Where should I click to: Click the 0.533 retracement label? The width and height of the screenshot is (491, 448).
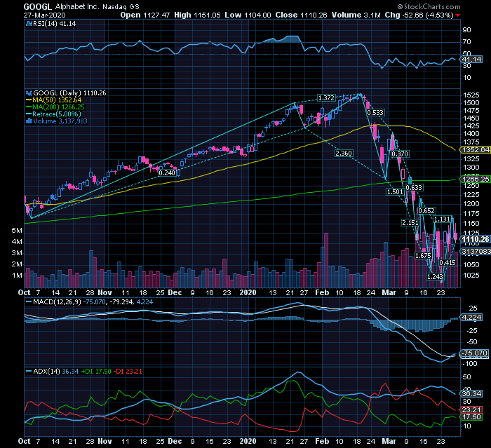(x=375, y=113)
